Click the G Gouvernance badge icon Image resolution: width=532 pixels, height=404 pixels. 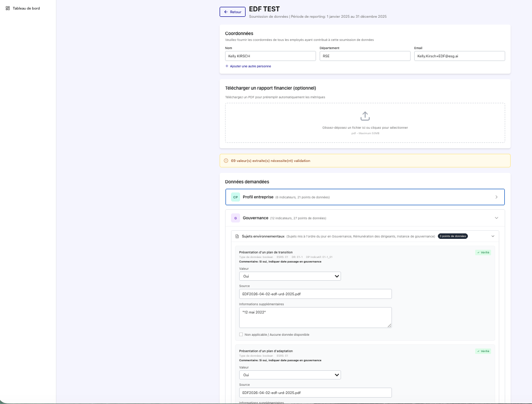pyautogui.click(x=236, y=218)
